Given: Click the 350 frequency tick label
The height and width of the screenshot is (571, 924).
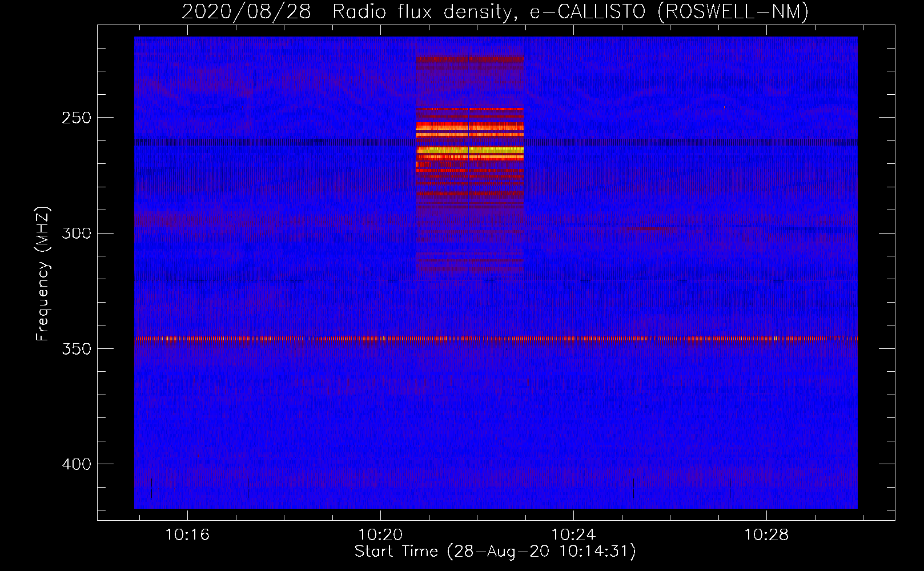Looking at the screenshot, I should coord(77,349).
